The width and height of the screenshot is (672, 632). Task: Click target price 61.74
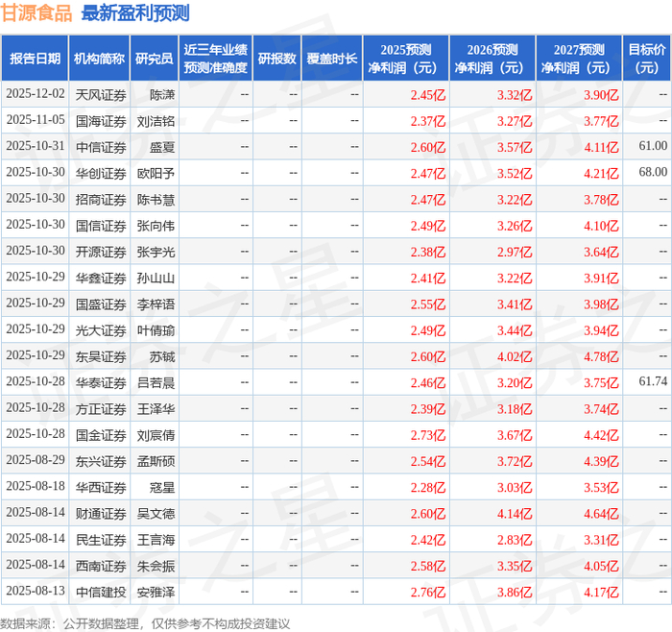[653, 381]
